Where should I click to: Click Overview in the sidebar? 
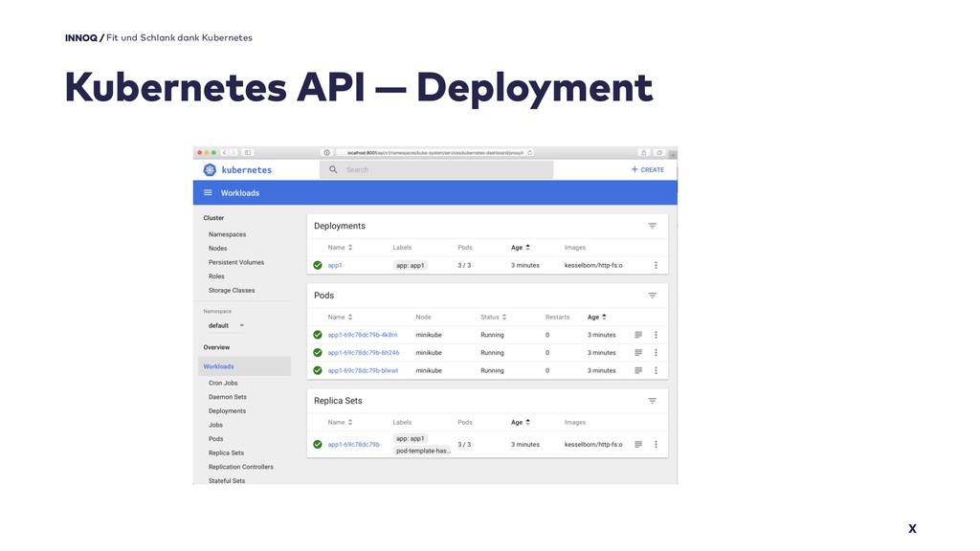pyautogui.click(x=216, y=347)
